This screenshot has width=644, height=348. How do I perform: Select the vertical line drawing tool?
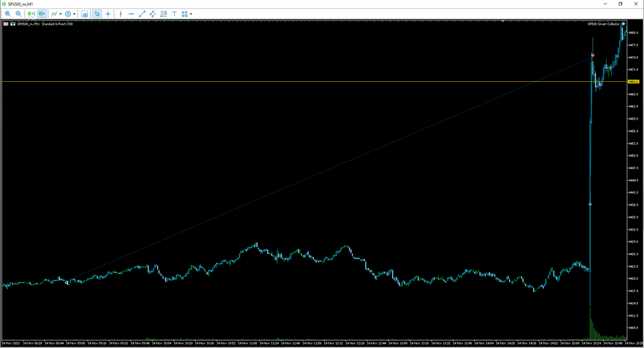pos(120,14)
